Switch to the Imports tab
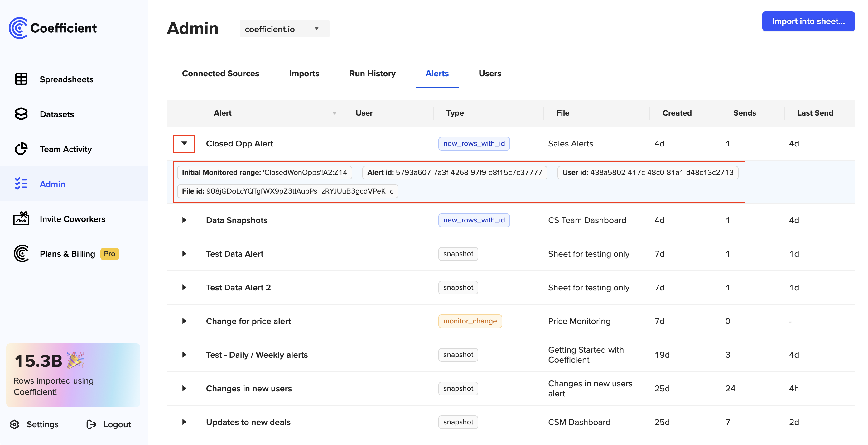Image resolution: width=868 pixels, height=445 pixels. 304,74
